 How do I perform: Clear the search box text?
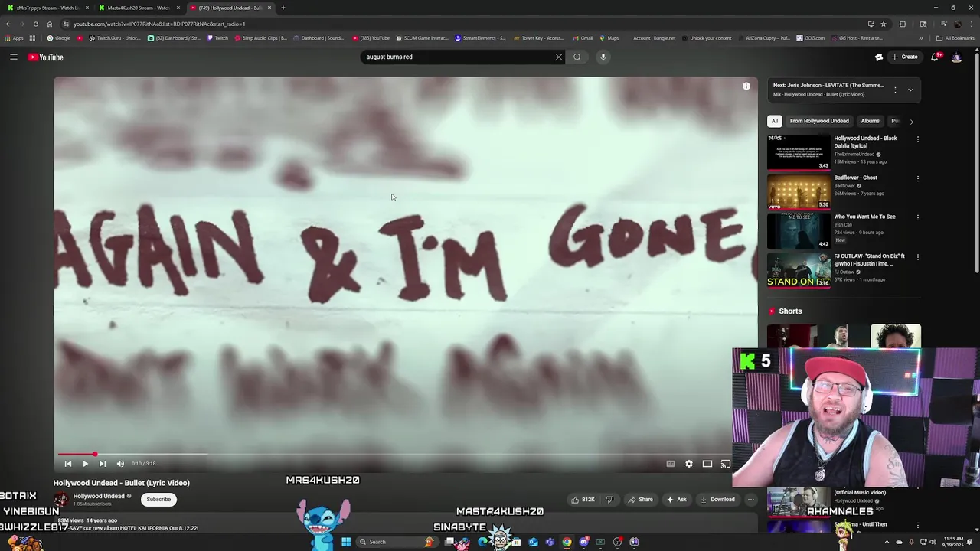(x=558, y=57)
